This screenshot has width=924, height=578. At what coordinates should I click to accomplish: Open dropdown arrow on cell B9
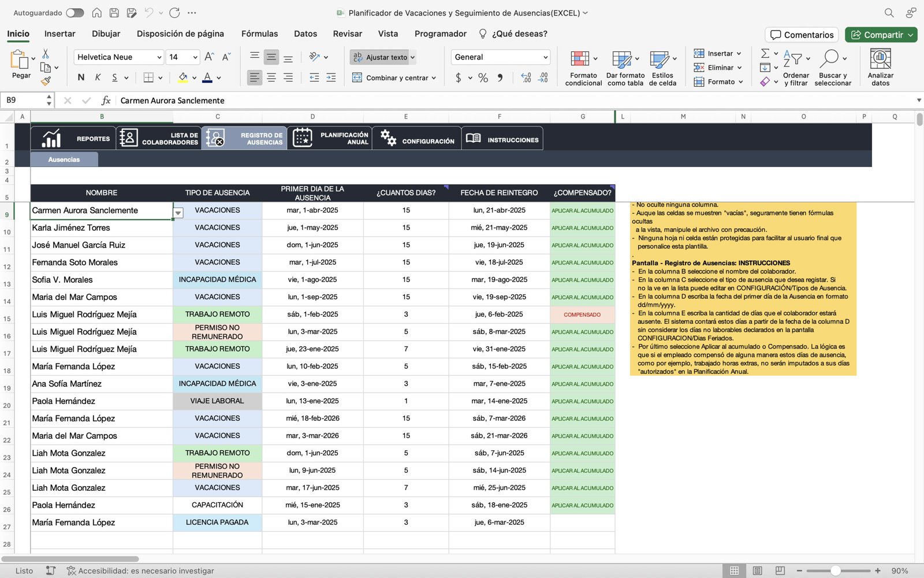[178, 213]
